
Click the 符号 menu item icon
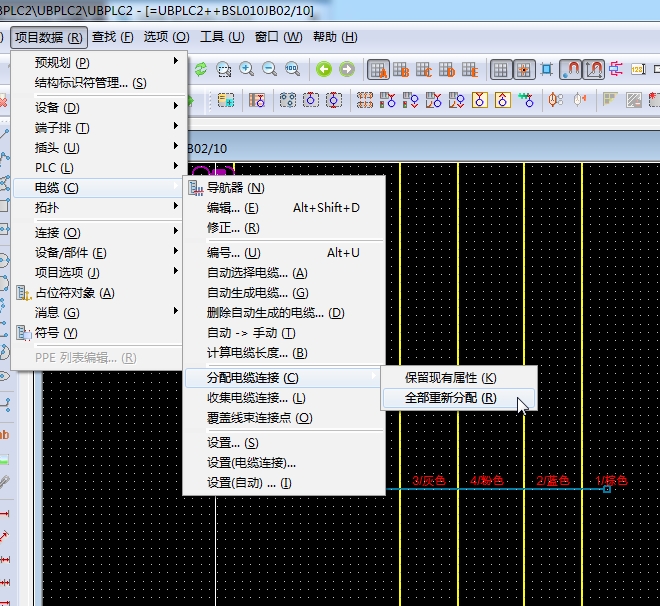pyautogui.click(x=23, y=333)
